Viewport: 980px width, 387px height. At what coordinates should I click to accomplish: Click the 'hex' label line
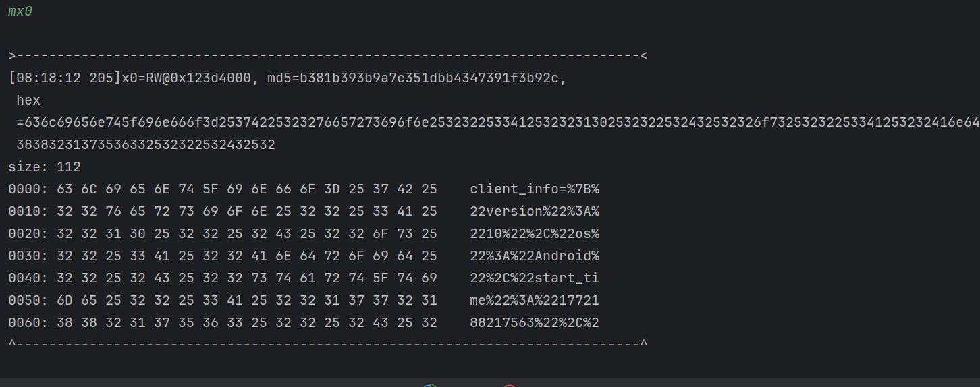28,100
